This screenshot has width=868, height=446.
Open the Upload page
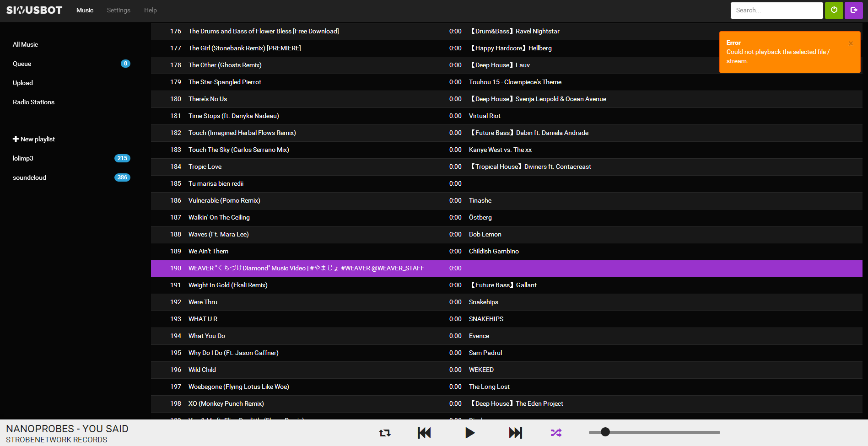tap(23, 83)
